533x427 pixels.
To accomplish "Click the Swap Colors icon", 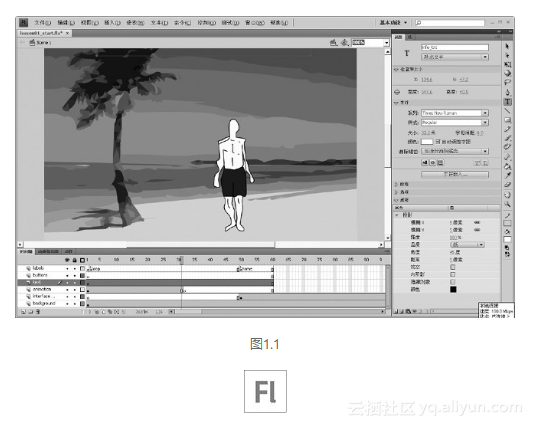I will click(x=507, y=254).
